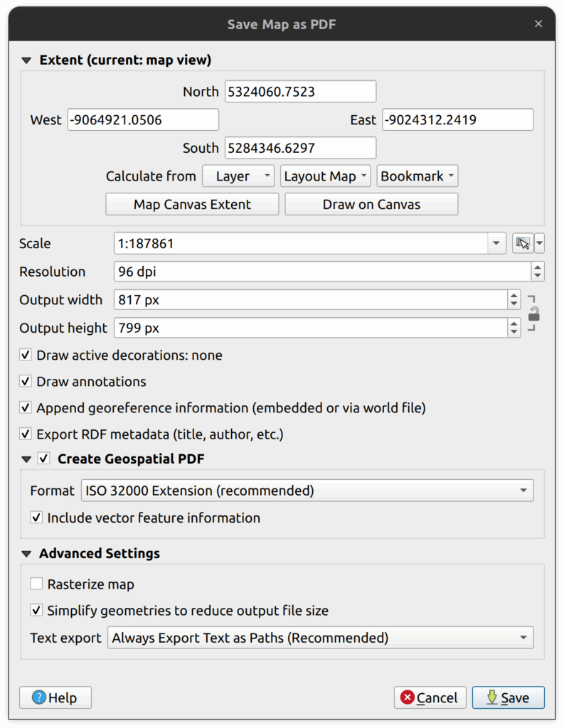564x728 pixels.
Task: Click the set scale from map canvas icon
Action: (x=522, y=243)
